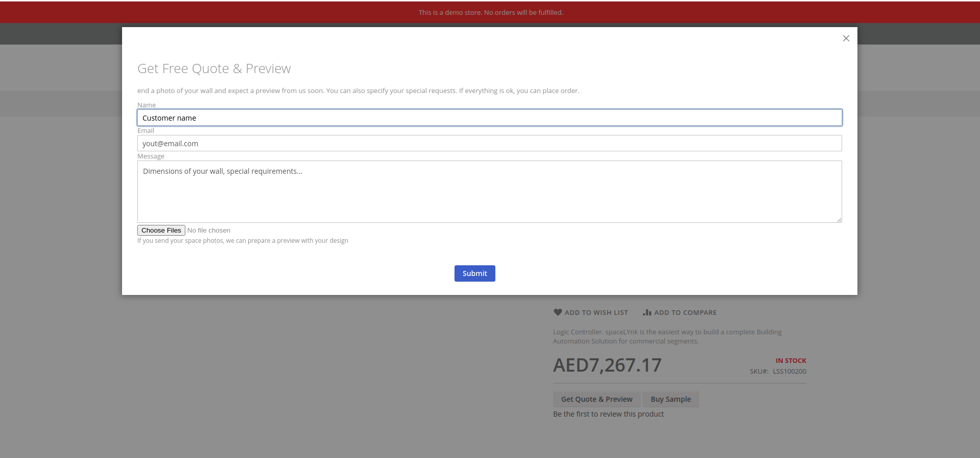Click the heart icon for wish list
Screen dimensions: 980x458
[x=558, y=312]
